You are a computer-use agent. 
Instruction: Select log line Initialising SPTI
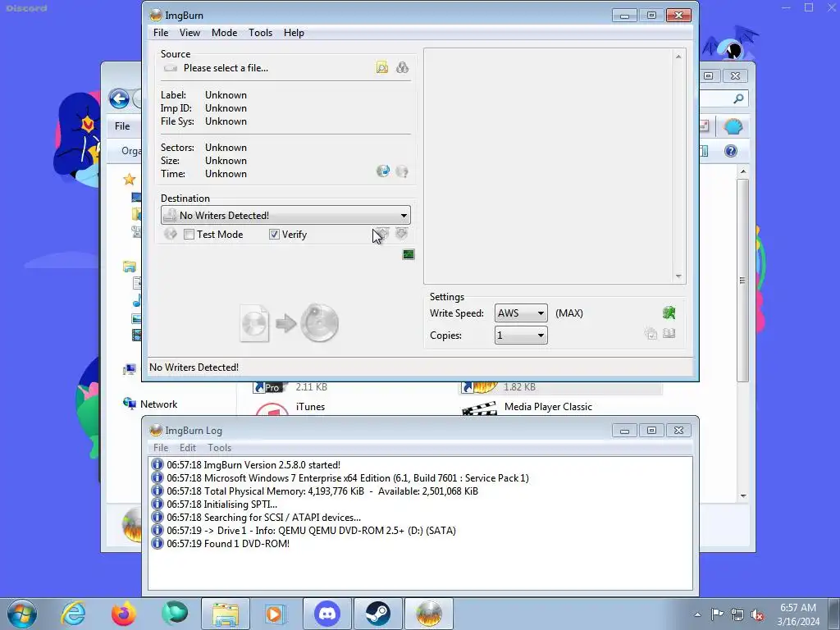coord(221,504)
